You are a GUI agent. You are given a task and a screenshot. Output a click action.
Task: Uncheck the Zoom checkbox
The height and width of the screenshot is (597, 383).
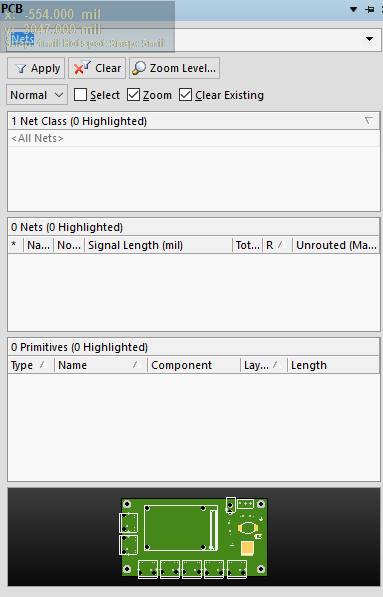(133, 95)
